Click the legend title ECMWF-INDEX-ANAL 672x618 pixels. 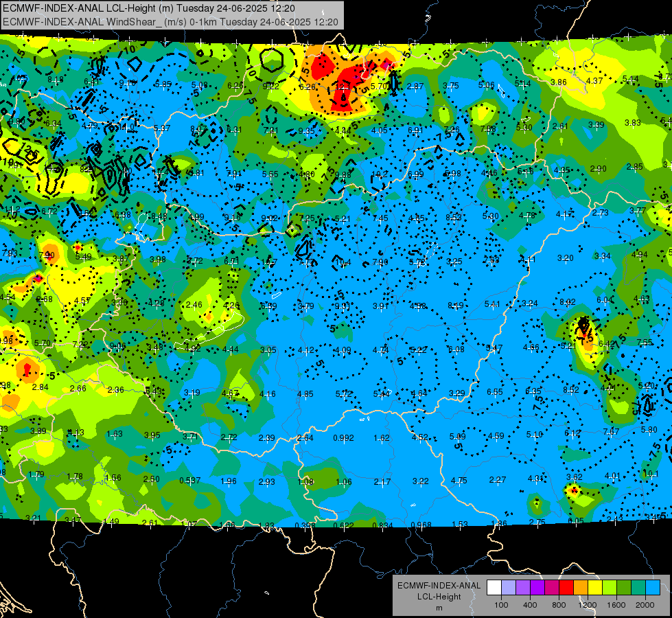439,586
